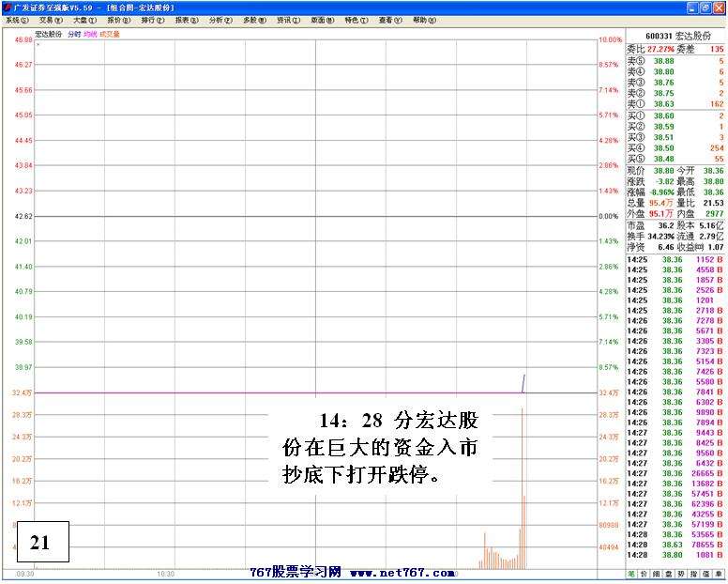Select the 卖⑤ ask row at 38.88

click(675, 61)
